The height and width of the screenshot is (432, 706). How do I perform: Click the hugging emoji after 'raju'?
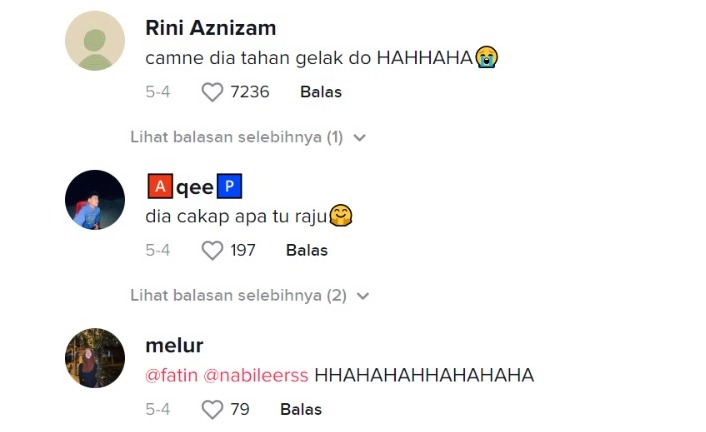[x=344, y=215]
